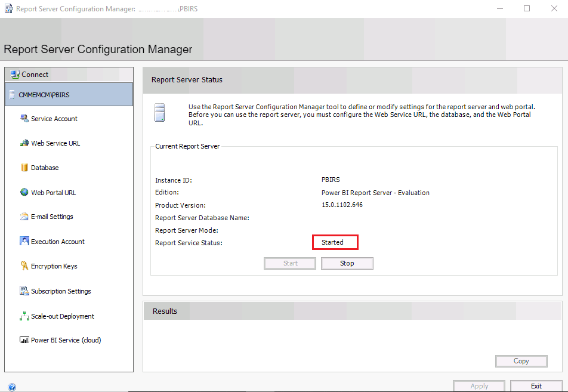Click the Scale-out Deployment icon

(x=24, y=316)
